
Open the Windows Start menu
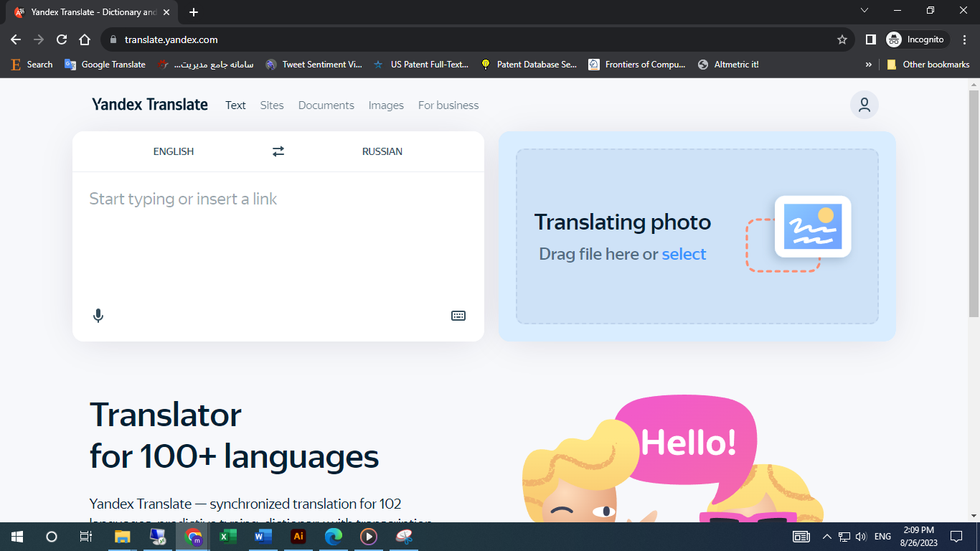tap(17, 536)
